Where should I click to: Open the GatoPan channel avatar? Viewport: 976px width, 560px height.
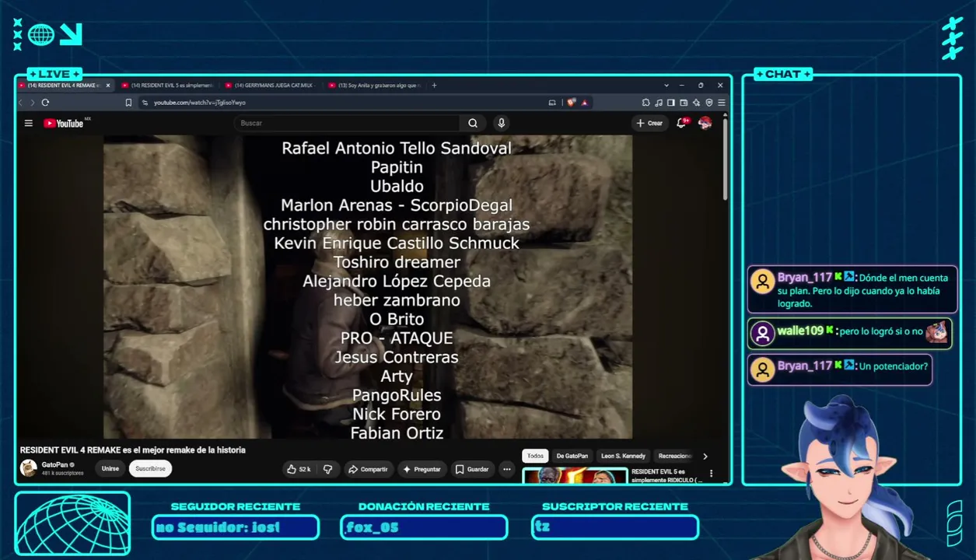pos(29,468)
